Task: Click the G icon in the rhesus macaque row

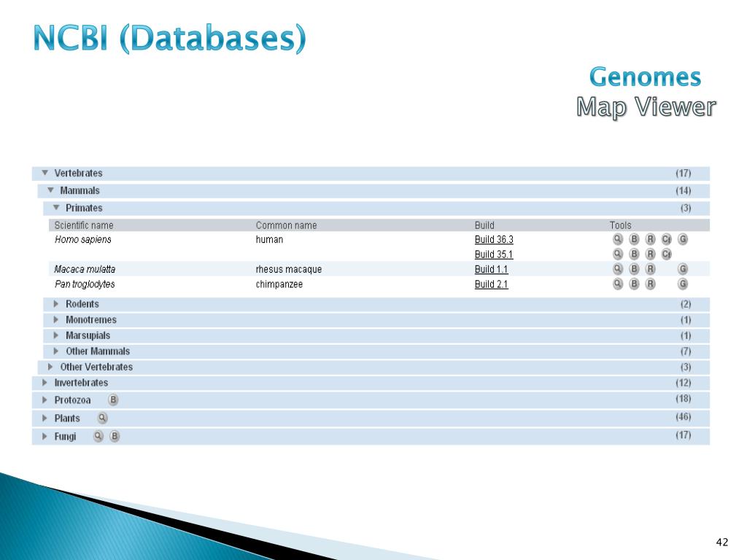Action: click(x=683, y=269)
